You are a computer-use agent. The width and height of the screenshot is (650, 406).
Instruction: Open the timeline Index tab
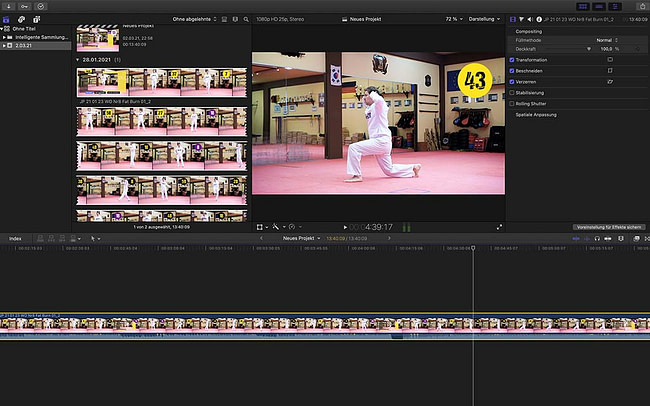(x=15, y=238)
